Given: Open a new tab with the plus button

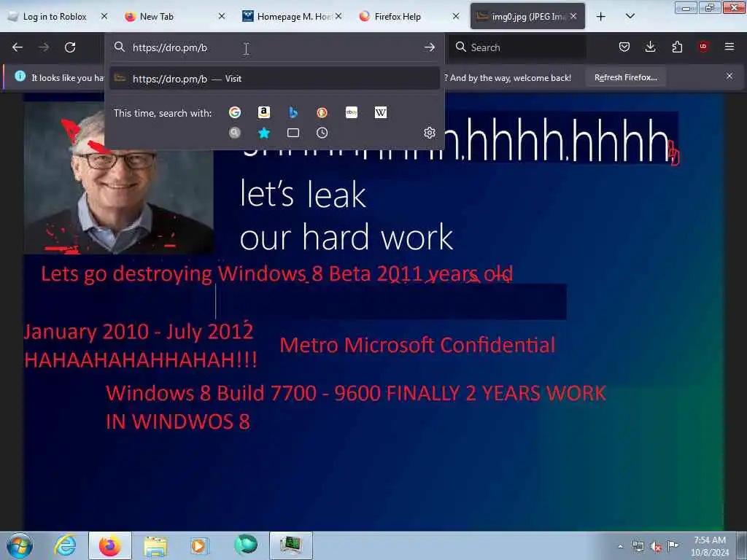Looking at the screenshot, I should tap(601, 17).
